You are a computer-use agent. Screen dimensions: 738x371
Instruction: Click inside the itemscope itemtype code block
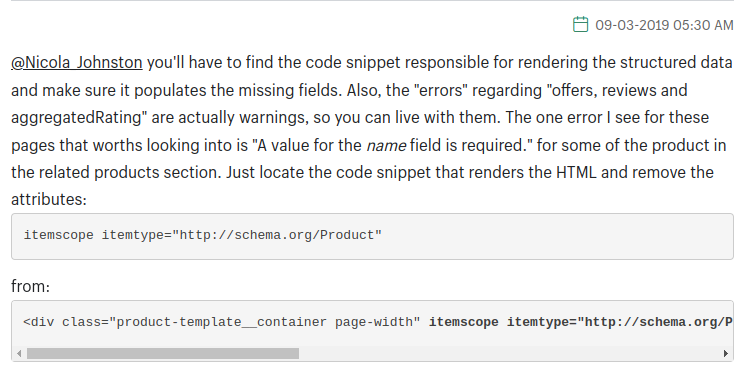tap(372, 236)
